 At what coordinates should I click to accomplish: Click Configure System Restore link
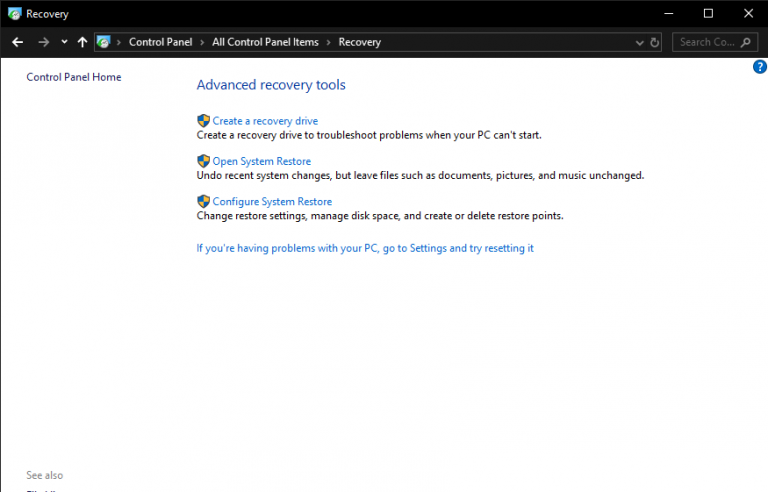(x=272, y=201)
